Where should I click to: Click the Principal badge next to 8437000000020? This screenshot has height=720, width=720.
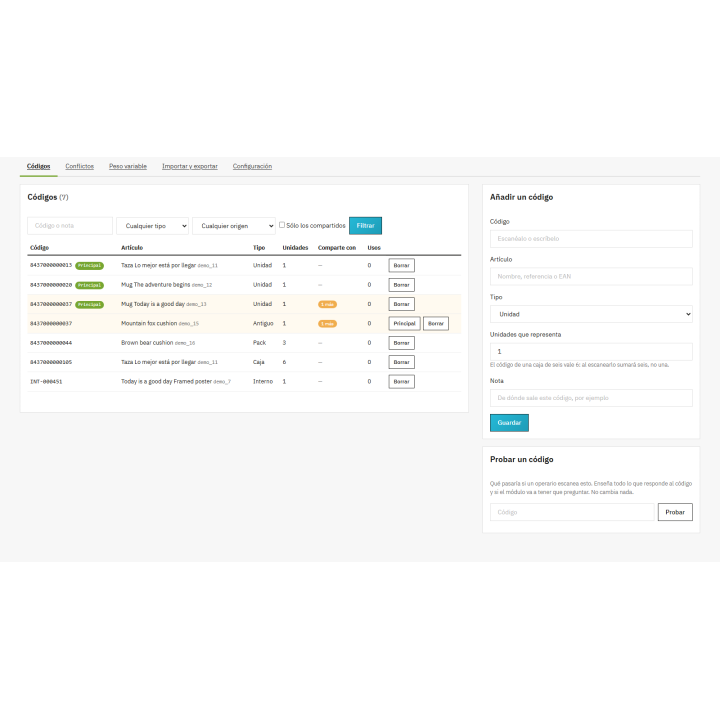90,285
